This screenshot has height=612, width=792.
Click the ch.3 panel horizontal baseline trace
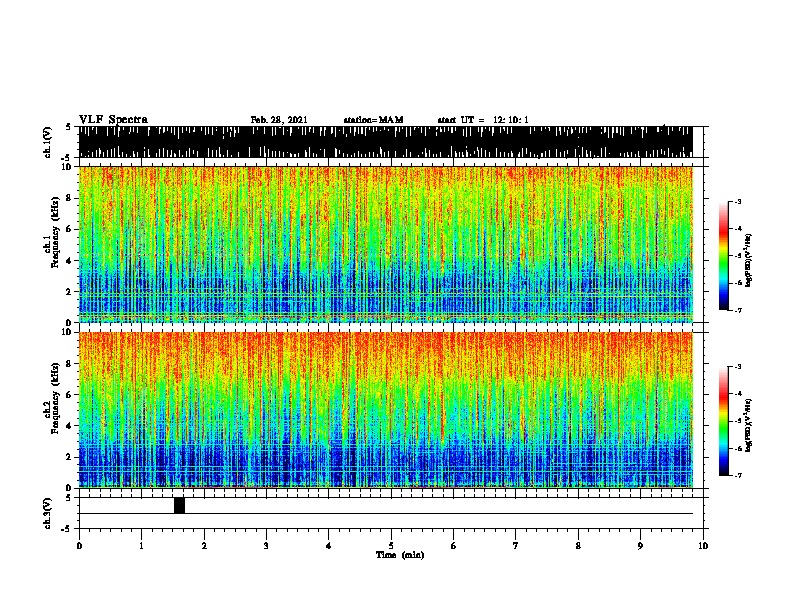point(386,514)
